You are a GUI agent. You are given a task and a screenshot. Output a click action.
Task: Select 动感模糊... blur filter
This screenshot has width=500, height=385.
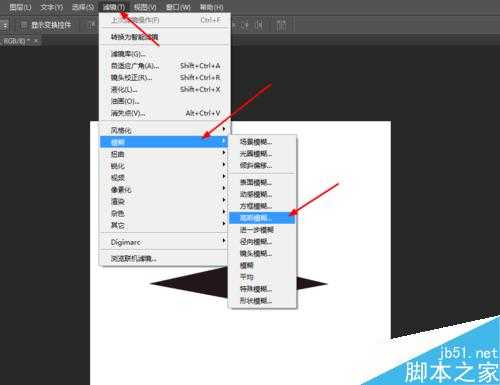(x=262, y=194)
